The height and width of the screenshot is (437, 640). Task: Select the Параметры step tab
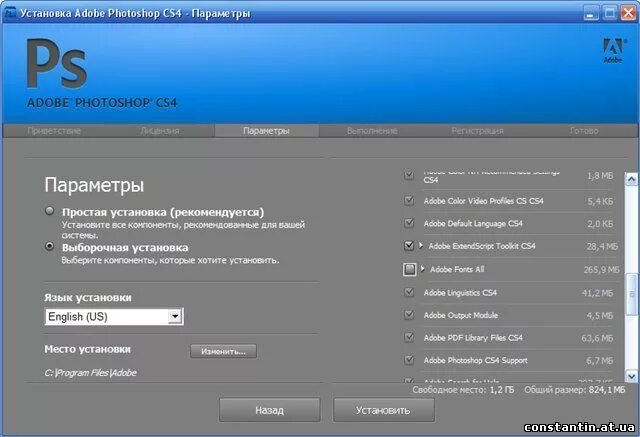(266, 131)
